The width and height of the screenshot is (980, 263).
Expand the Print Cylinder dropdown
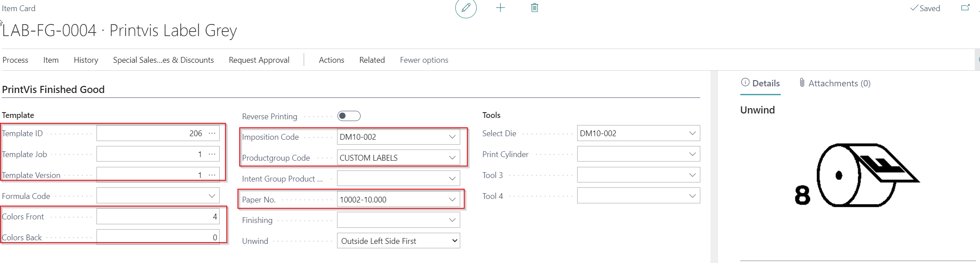point(692,154)
